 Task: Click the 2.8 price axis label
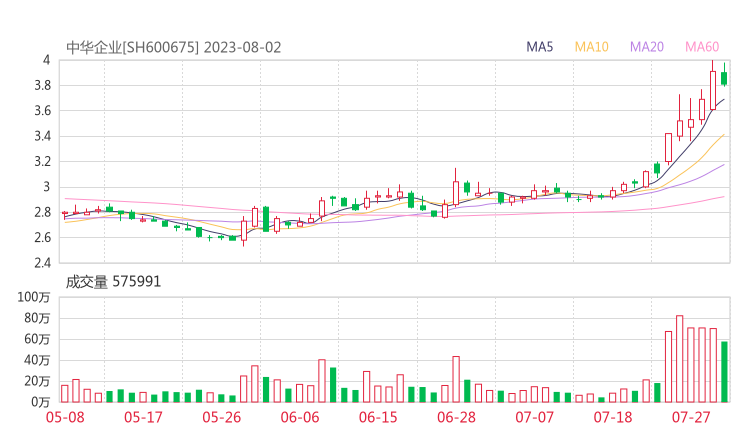(x=42, y=212)
